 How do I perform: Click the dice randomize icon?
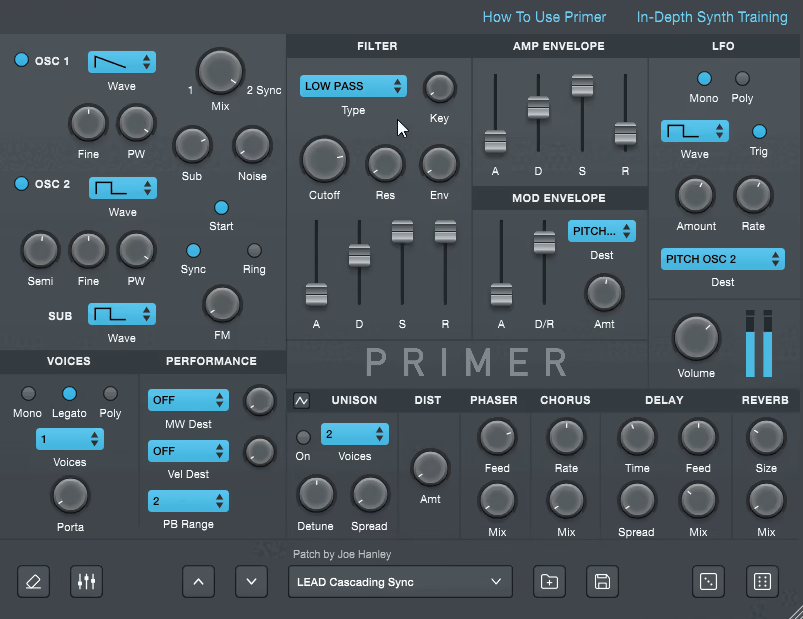pos(708,582)
